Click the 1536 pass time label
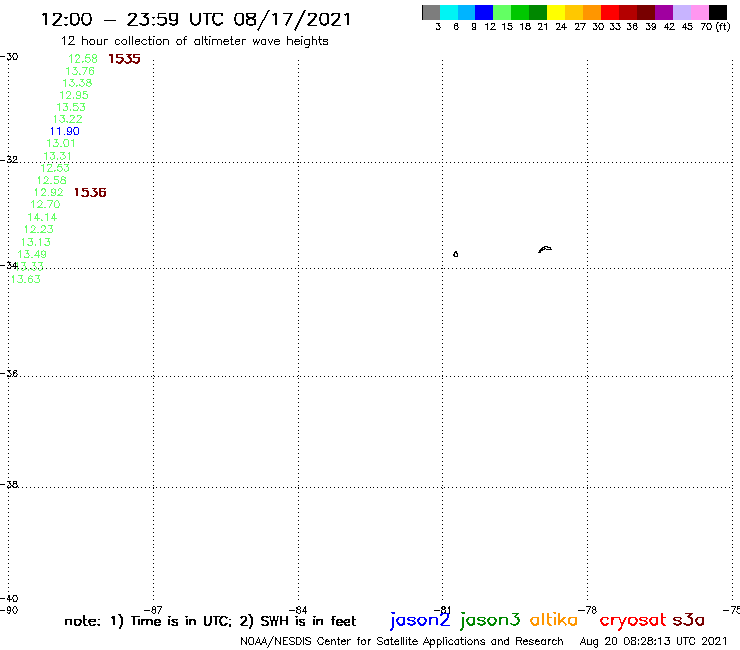 pos(90,193)
